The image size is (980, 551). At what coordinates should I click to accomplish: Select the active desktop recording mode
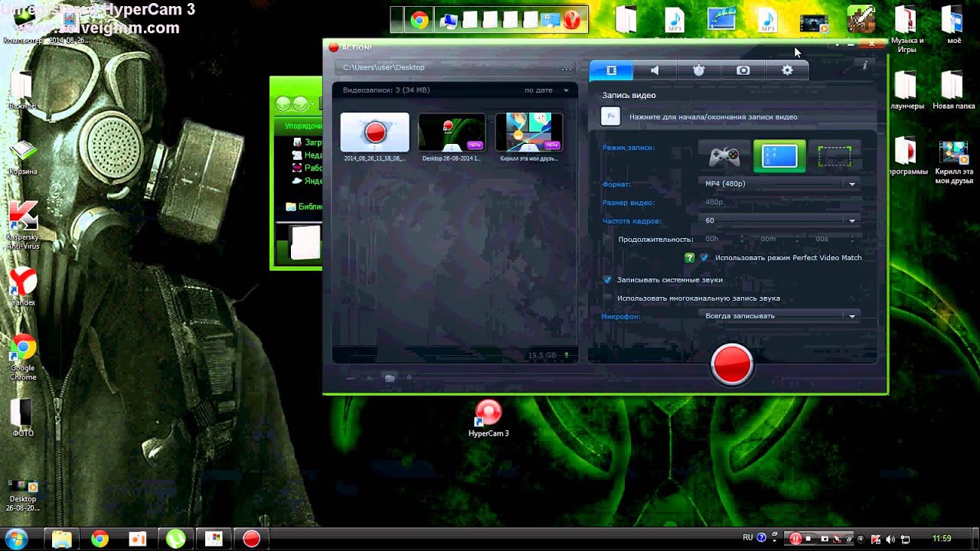tap(779, 156)
